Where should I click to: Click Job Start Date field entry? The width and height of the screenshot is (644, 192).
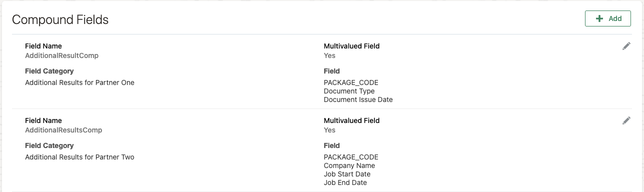[347, 174]
